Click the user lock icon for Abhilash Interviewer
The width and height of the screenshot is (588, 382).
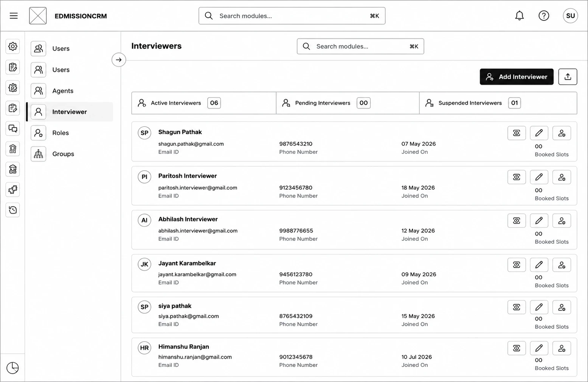(562, 221)
